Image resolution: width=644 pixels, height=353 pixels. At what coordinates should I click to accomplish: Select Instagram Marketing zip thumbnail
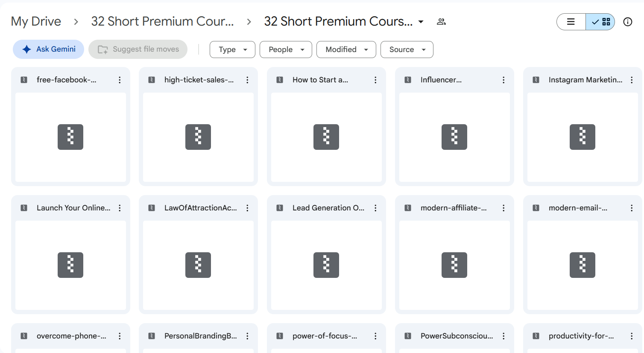point(583,137)
